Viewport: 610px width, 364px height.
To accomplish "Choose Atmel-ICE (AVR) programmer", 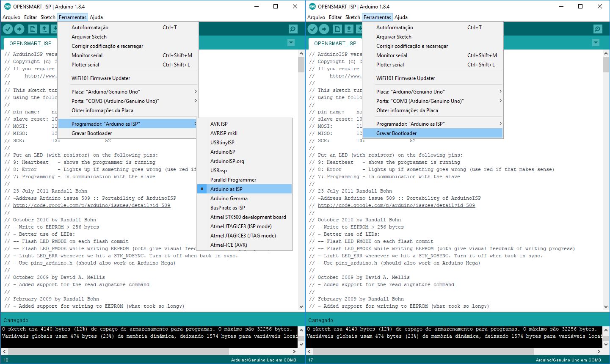I will click(245, 245).
